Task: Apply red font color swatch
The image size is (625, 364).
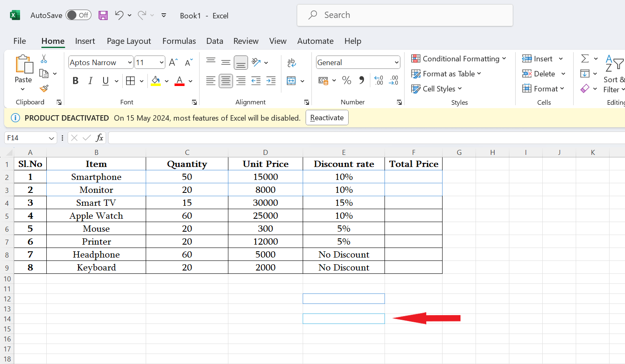Action: click(x=179, y=81)
